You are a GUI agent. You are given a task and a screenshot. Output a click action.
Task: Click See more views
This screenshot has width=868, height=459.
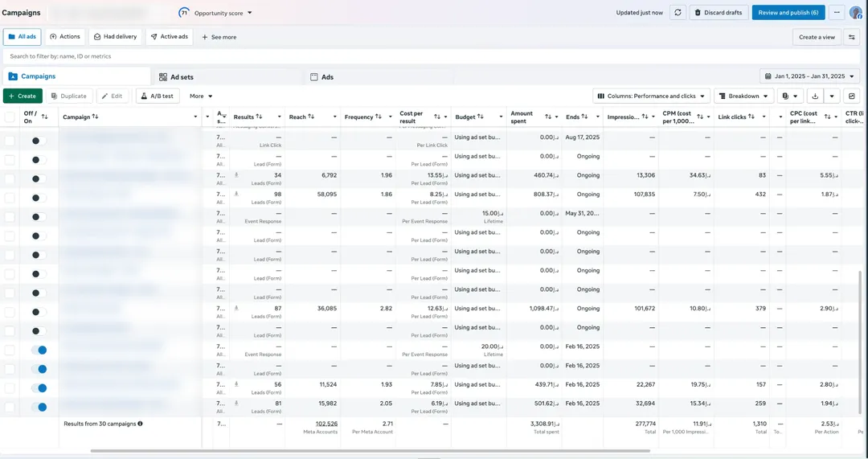click(219, 37)
